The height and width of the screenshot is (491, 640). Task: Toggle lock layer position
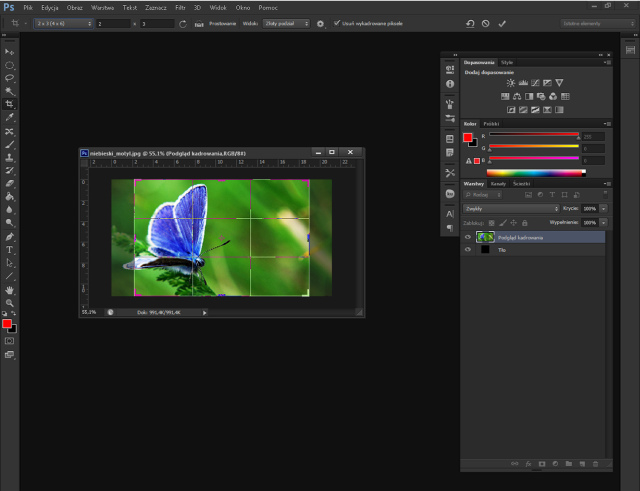coord(513,223)
